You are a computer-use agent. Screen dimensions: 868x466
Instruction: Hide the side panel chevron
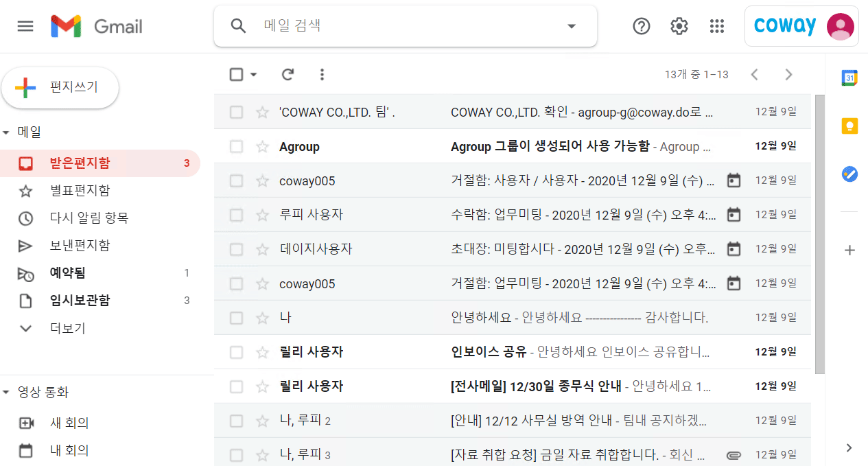(849, 447)
